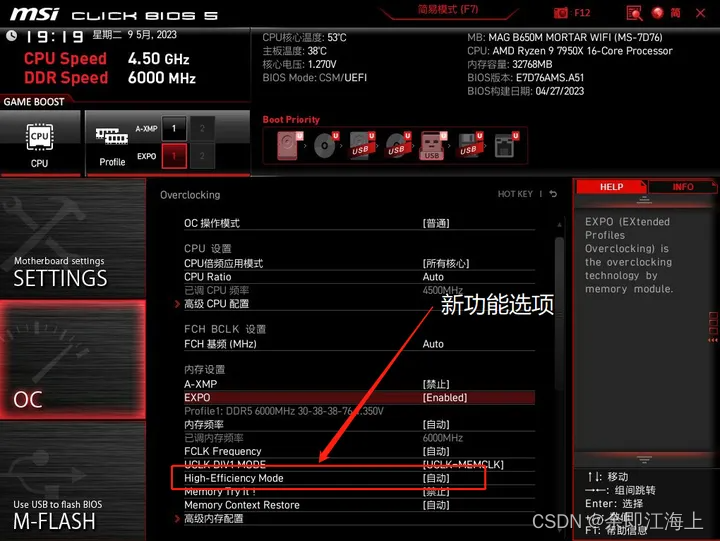Image resolution: width=720 pixels, height=541 pixels.
Task: Switch to Easy Mode (F7)
Action: point(448,10)
